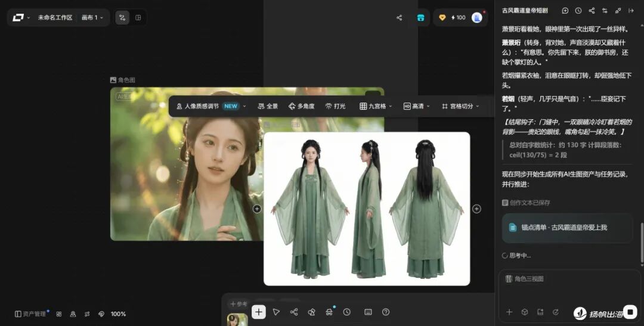The width and height of the screenshot is (644, 326).
Task: Open keyboard shortcuts icon
Action: 369,312
